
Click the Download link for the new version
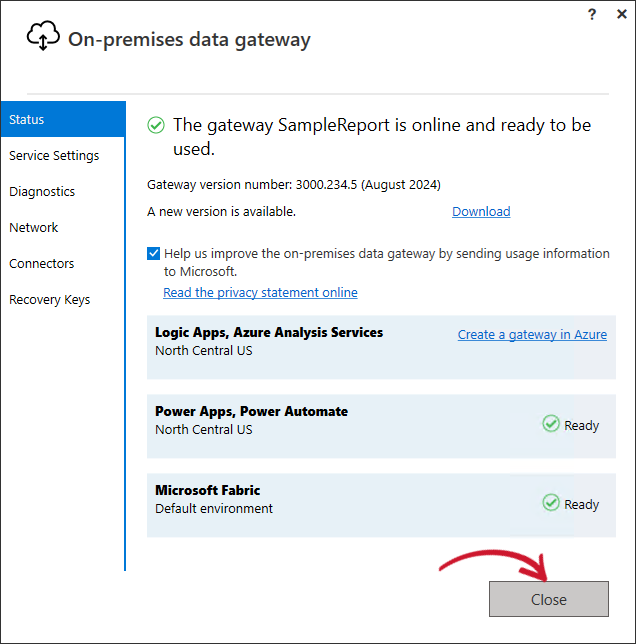pyautogui.click(x=481, y=212)
